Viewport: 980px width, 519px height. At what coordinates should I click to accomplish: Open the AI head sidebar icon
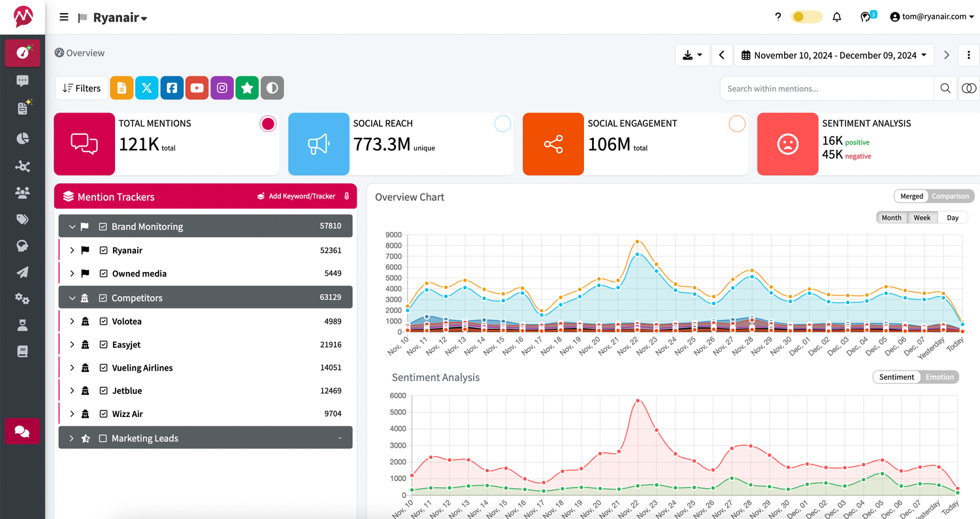(x=23, y=246)
